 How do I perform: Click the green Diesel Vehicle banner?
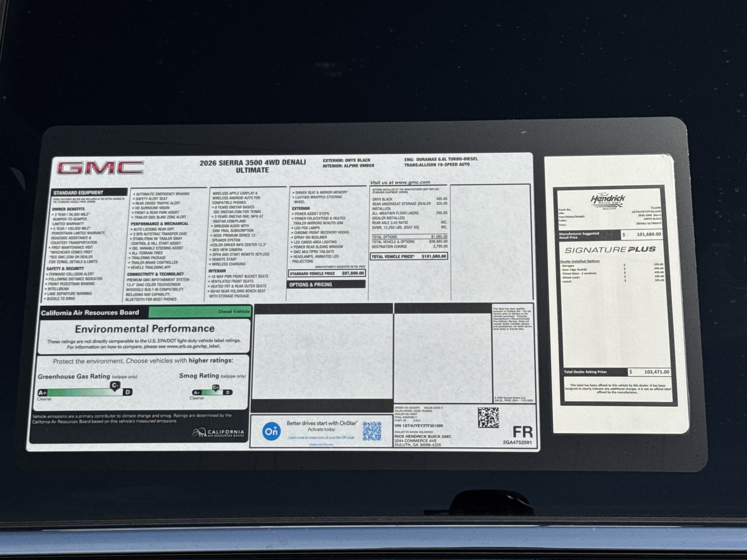click(x=200, y=311)
